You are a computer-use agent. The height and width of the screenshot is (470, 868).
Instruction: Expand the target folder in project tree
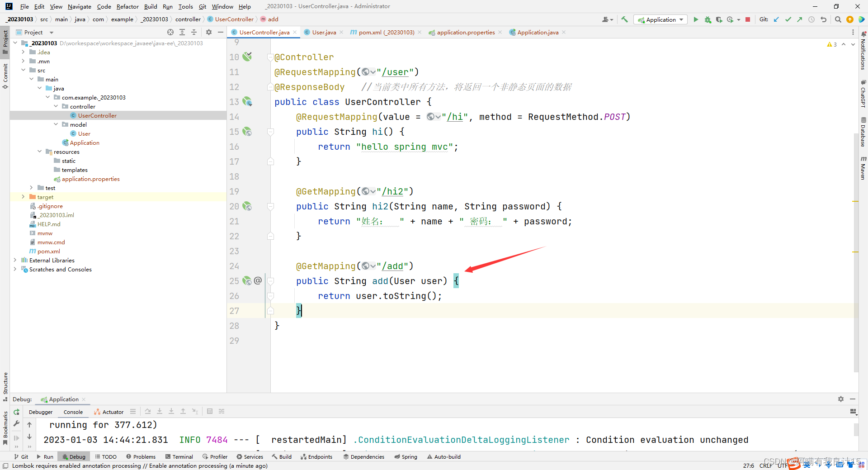pos(23,197)
